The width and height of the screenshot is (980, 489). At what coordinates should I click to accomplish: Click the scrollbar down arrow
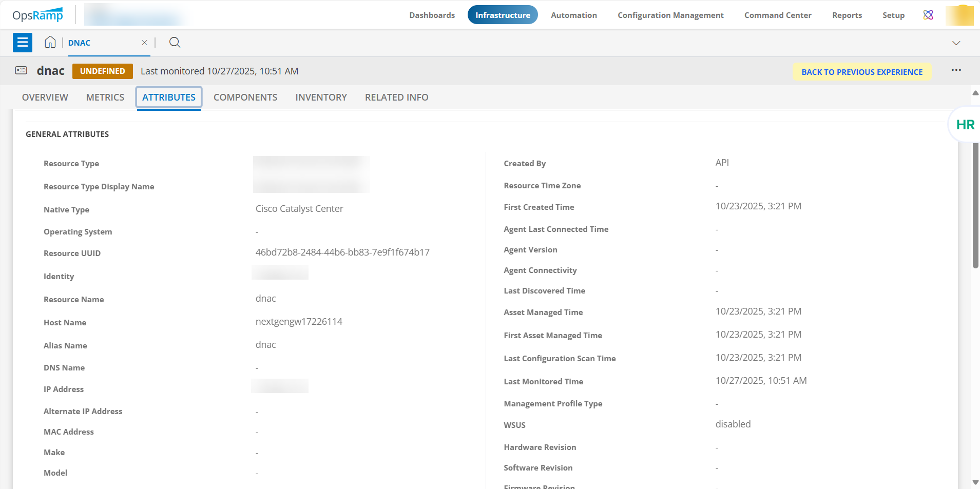tap(975, 482)
